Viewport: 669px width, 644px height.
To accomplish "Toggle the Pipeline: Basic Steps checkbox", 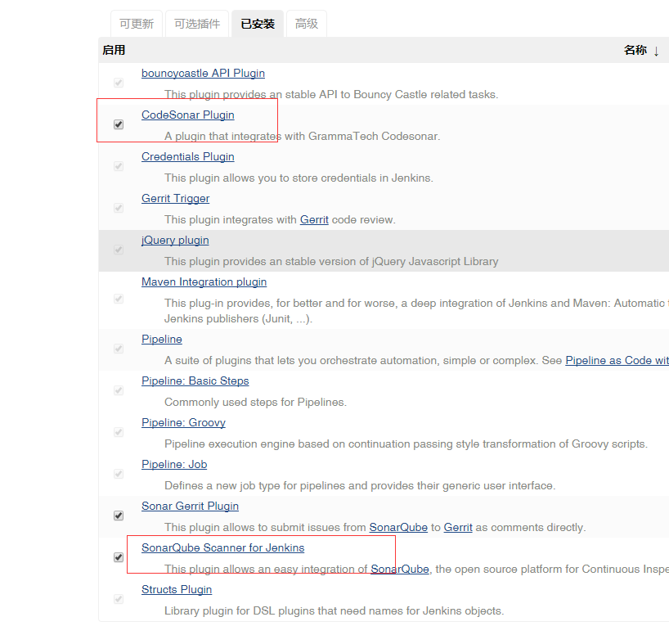I will (119, 391).
